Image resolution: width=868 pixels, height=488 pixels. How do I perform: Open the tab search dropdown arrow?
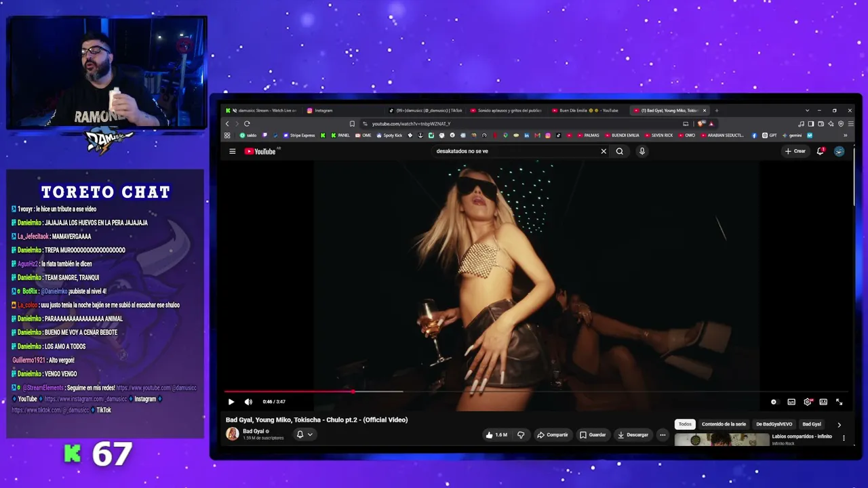pyautogui.click(x=807, y=110)
